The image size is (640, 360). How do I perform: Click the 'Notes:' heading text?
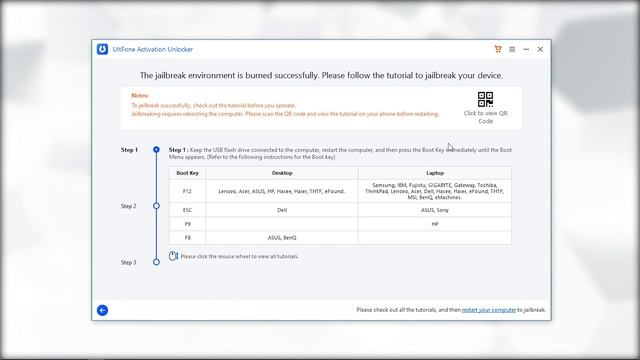[x=140, y=96]
